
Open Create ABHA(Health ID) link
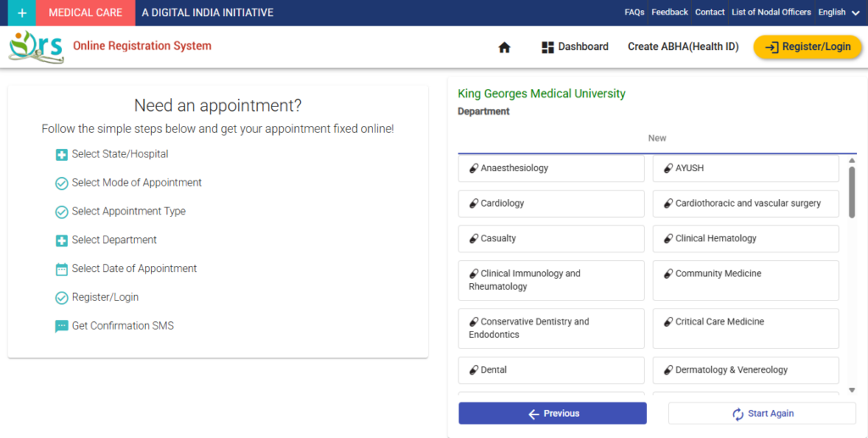point(682,47)
